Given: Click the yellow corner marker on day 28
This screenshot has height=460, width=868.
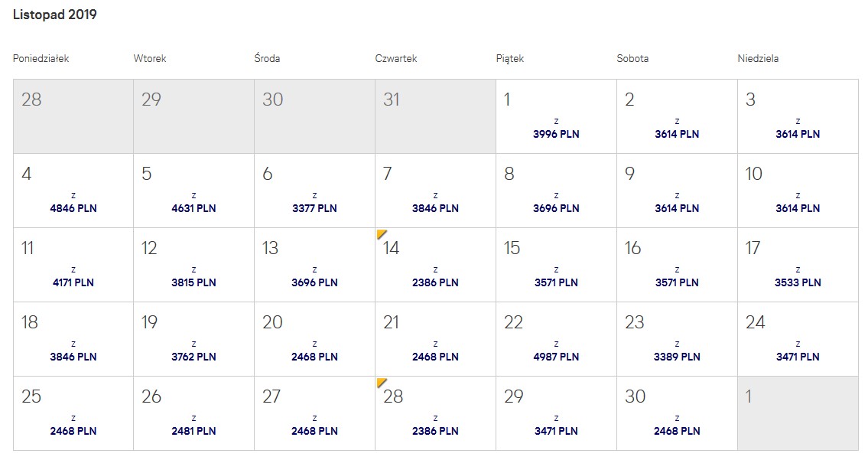Looking at the screenshot, I should click(381, 383).
